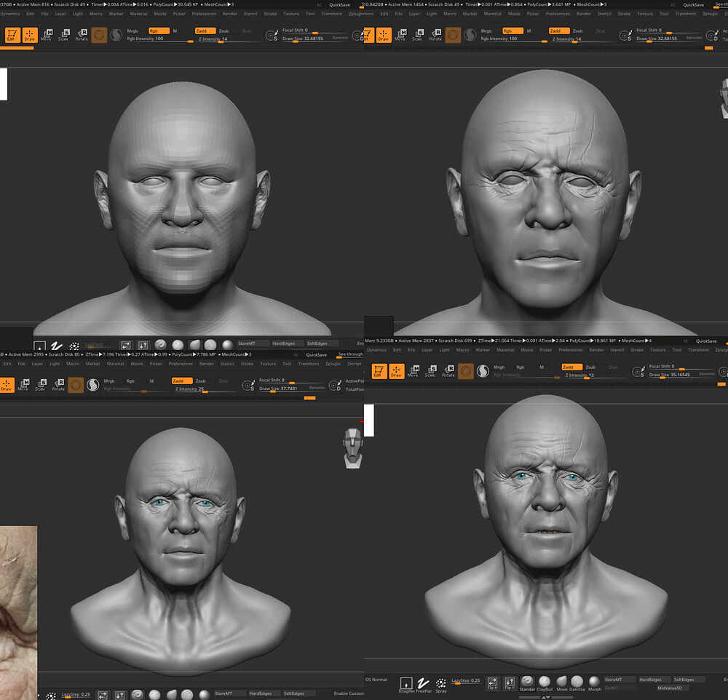
Task: Select the Scale tool in bottom-right window
Action: (430, 371)
